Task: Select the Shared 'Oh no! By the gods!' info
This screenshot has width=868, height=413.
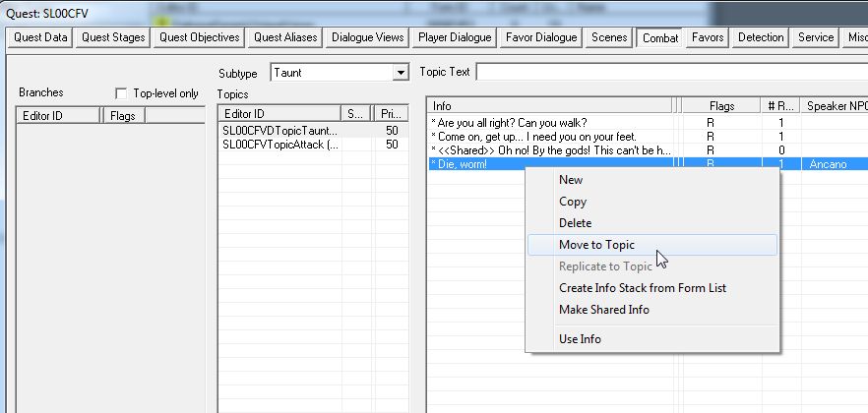Action: [648, 150]
